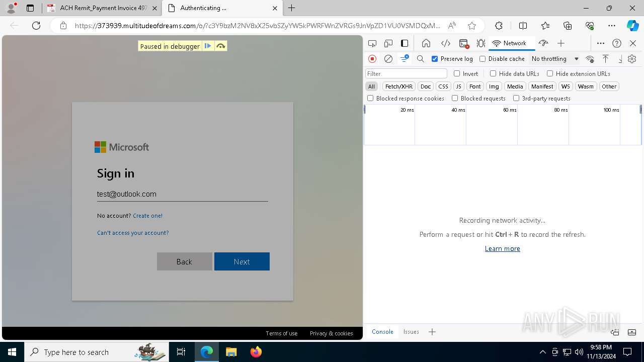The width and height of the screenshot is (644, 362).
Task: Click the Back button on sign-in form
Action: 185,261
